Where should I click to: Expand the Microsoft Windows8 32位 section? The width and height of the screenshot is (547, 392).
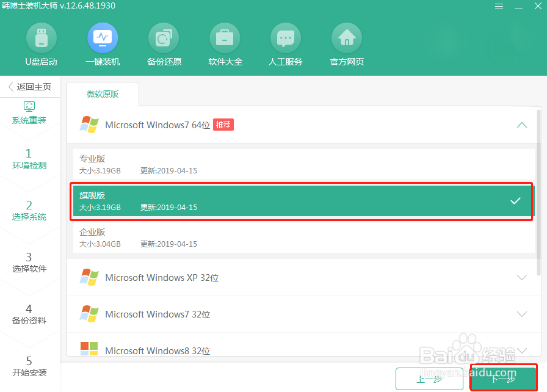521,350
